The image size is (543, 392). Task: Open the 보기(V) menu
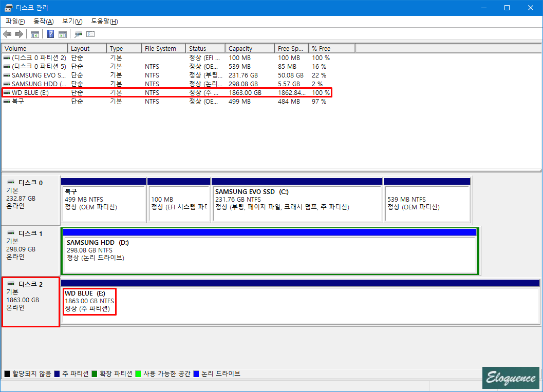pos(72,22)
